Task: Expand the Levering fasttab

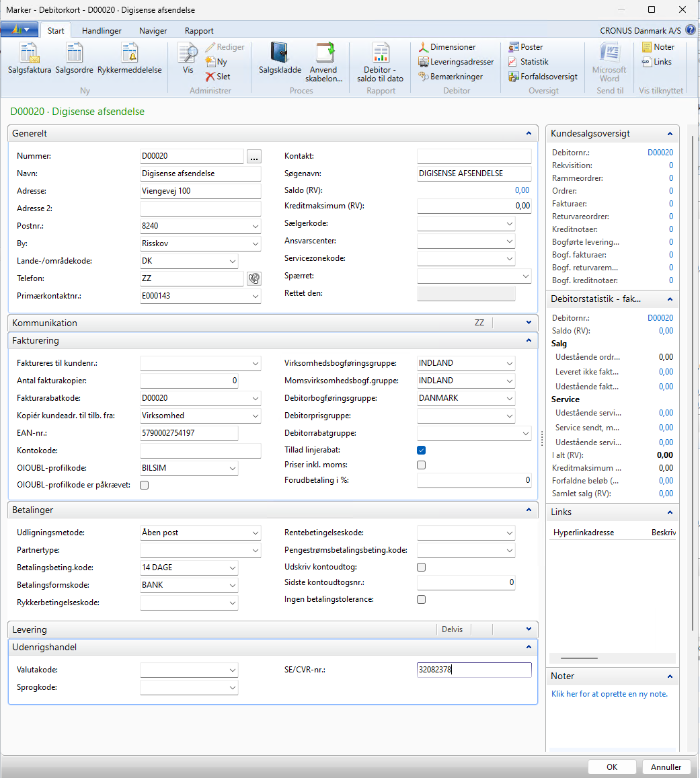Action: pos(529,629)
